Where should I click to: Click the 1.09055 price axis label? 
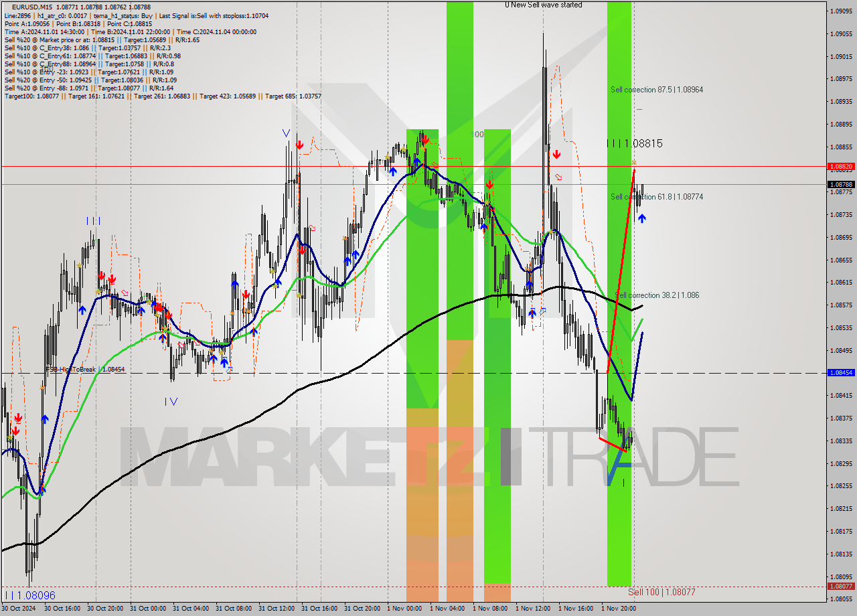(x=841, y=33)
